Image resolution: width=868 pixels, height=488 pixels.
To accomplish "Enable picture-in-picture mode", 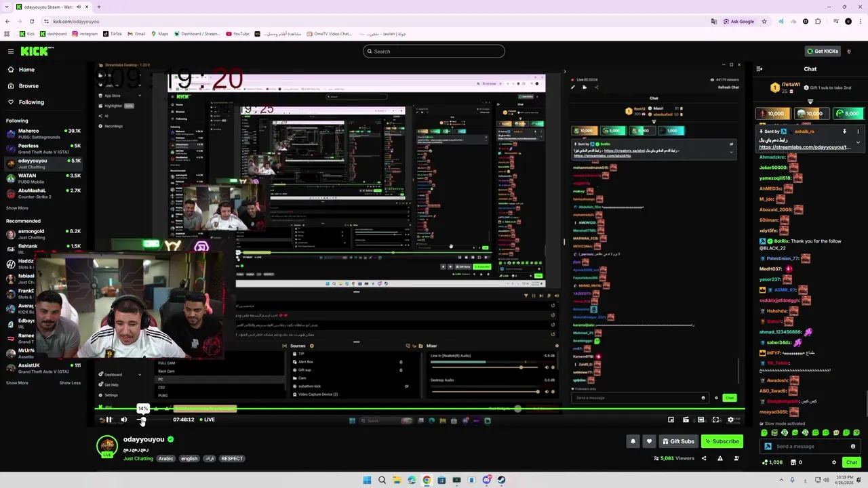I will click(671, 420).
